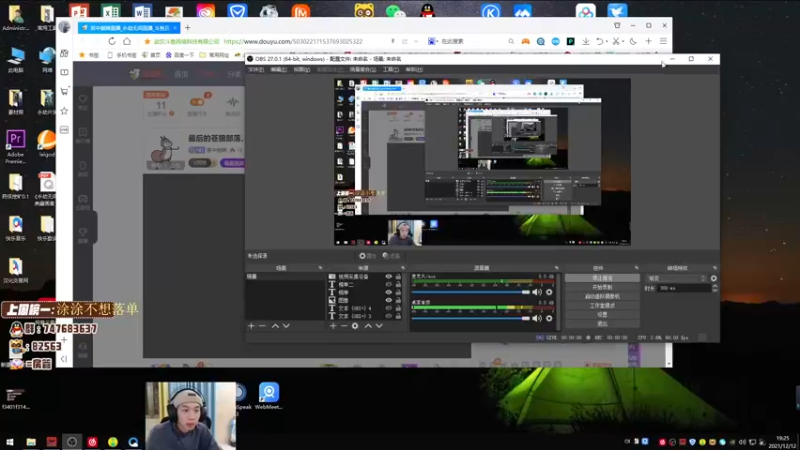Toggle visibility of the first source row
800x450 pixels.
click(389, 277)
